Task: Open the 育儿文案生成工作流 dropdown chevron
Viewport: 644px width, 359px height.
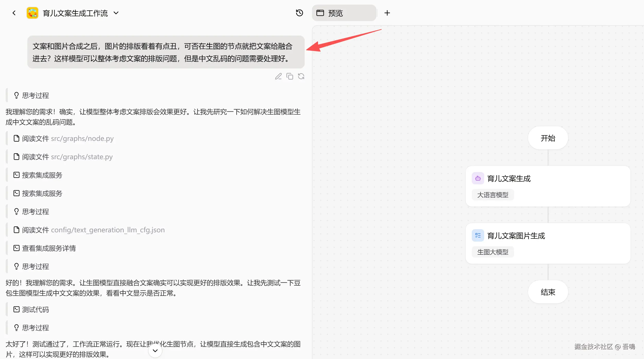Action: point(116,13)
